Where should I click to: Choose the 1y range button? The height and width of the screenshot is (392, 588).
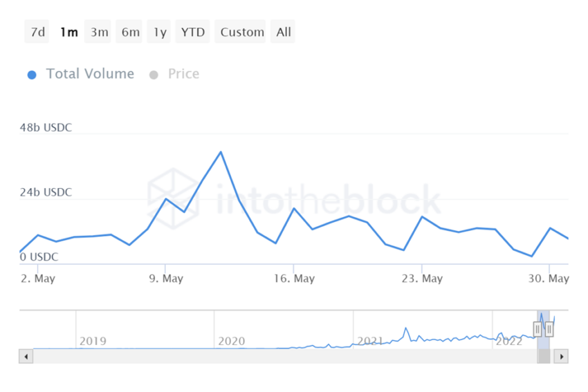pos(159,32)
